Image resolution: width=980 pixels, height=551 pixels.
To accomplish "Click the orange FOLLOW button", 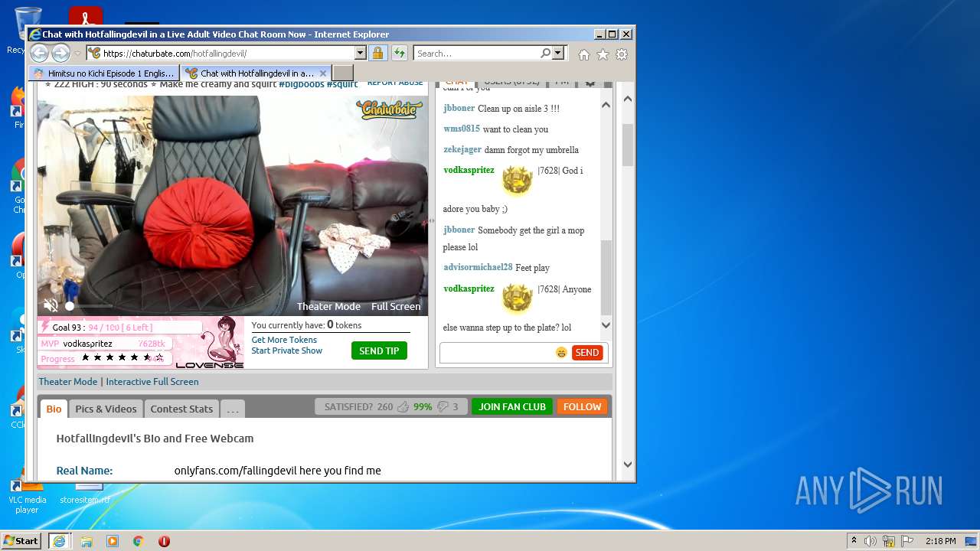I will tap(582, 407).
